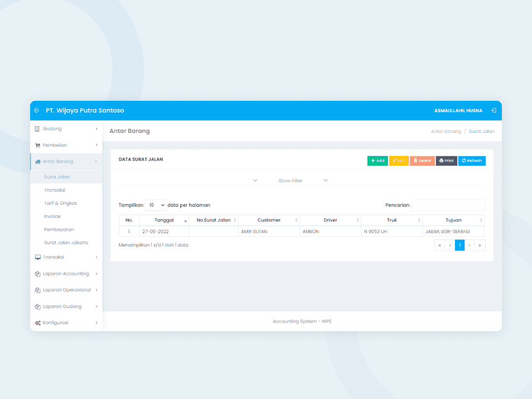
Task: Expand the Konfigurasi chevron
Action: pyautogui.click(x=96, y=323)
